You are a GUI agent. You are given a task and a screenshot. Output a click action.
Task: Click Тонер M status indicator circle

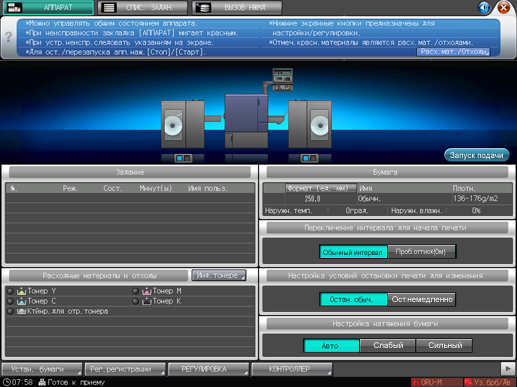135,291
